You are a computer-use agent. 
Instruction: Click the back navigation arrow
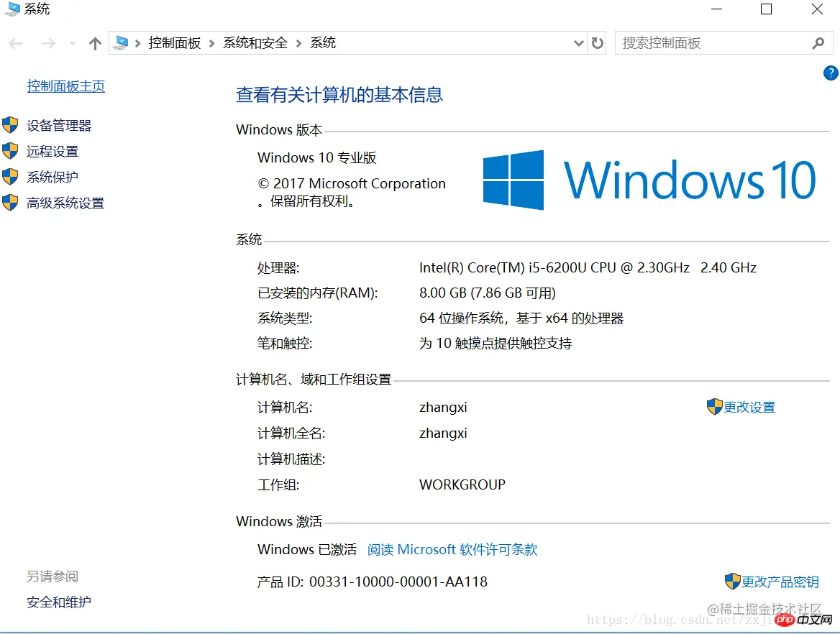click(x=16, y=43)
